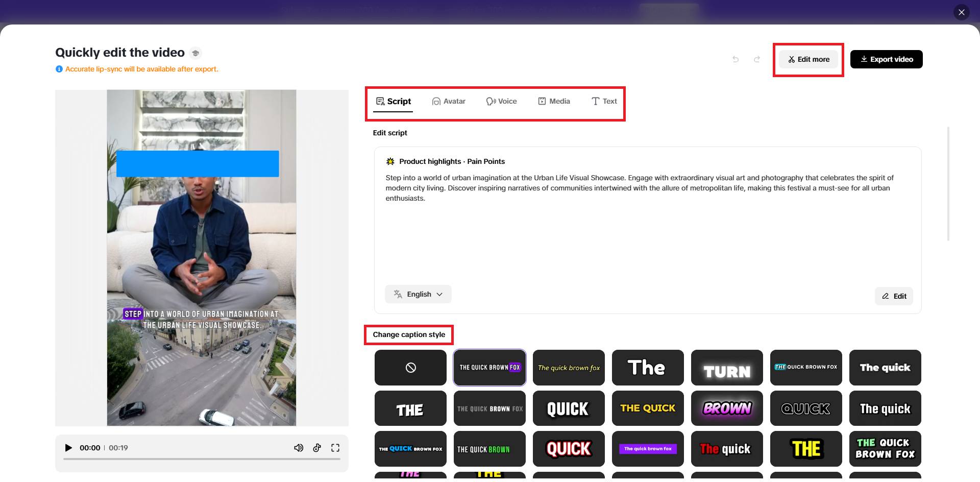Choose the large white 'The' caption style
The image size is (980, 482).
[x=648, y=368]
